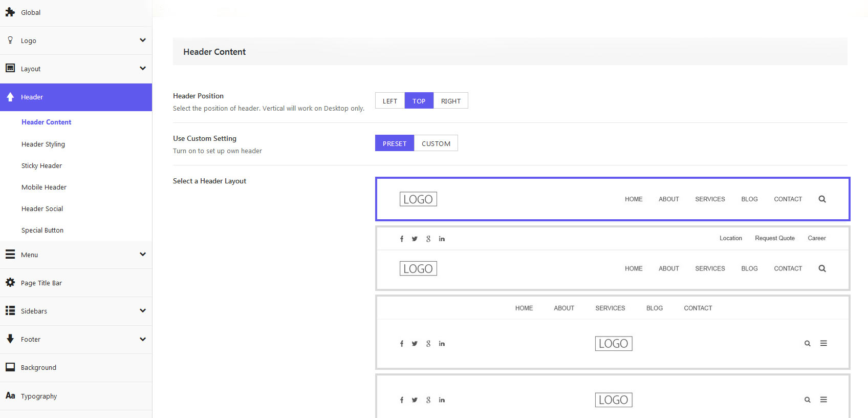Switch header setting to CUSTOM
This screenshot has height=418, width=868.
436,143
